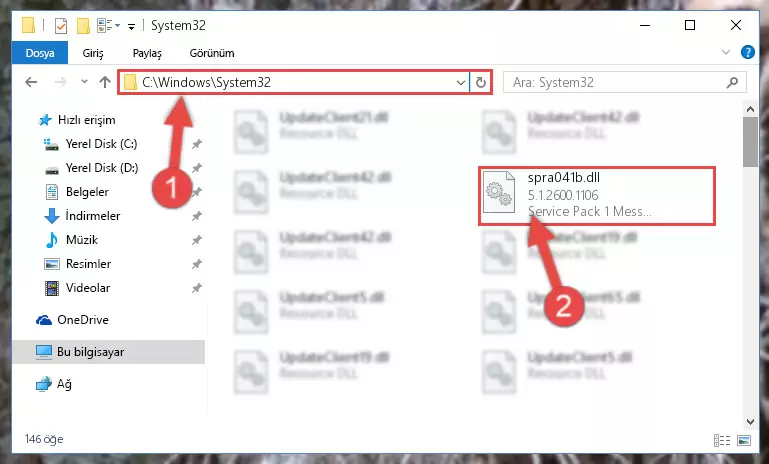
Task: Unpin Belgeler using its pin icon
Action: 197,192
